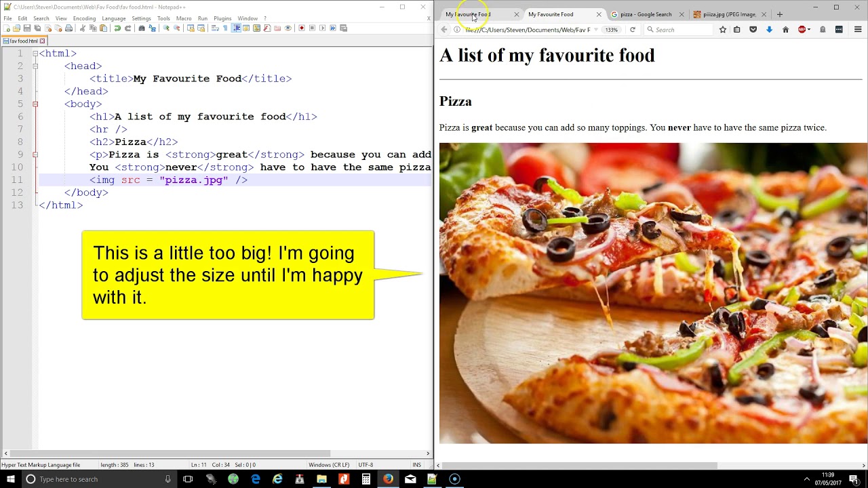Click the Firefox Reload page icon
The width and height of the screenshot is (868, 488).
(632, 30)
